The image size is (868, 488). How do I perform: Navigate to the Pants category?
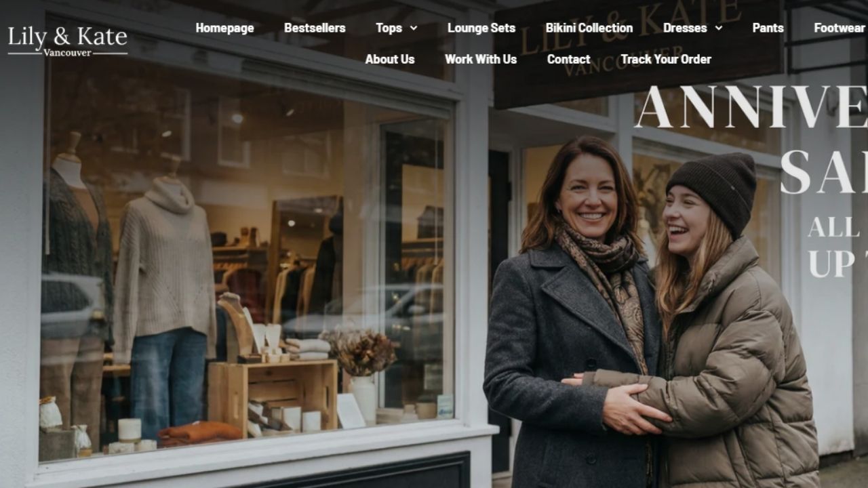[768, 28]
